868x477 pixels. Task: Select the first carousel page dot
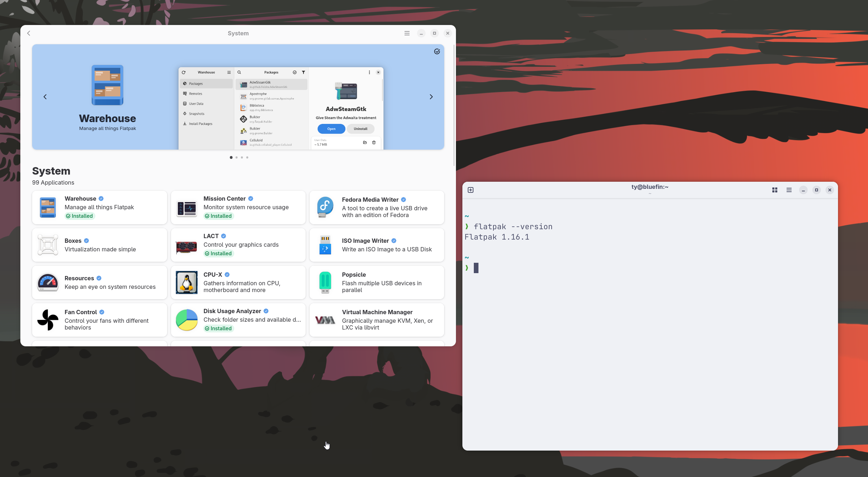(231, 157)
